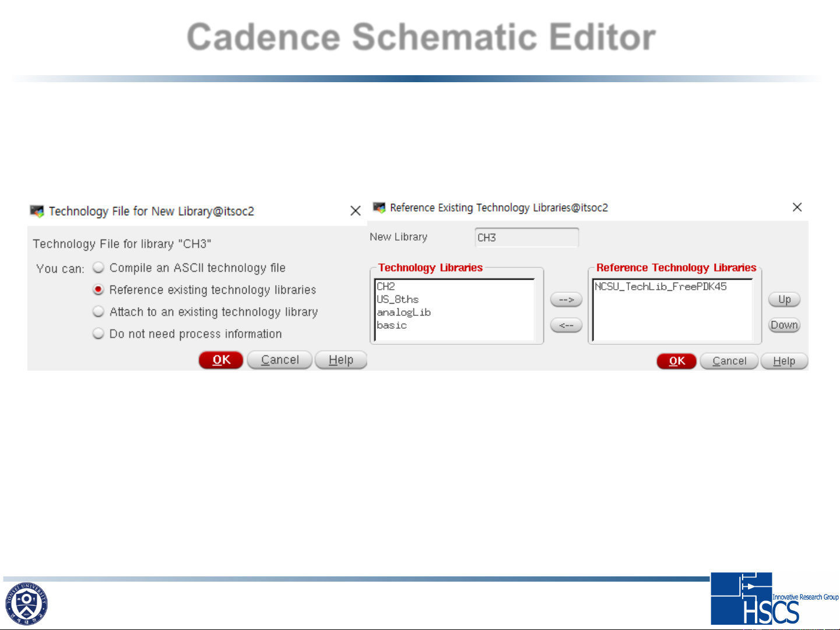Close the Reference Existing Technology Libraries window
The height and width of the screenshot is (630, 840).
point(797,207)
